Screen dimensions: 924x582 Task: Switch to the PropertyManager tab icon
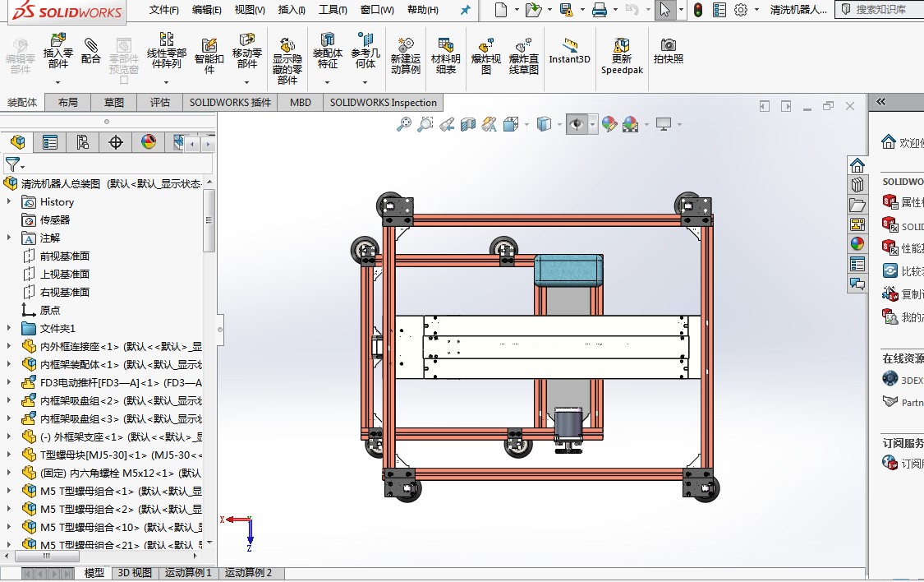(x=50, y=142)
